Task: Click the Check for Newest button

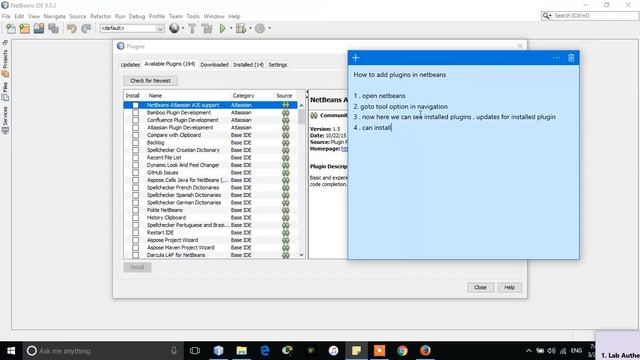Action: pos(150,81)
